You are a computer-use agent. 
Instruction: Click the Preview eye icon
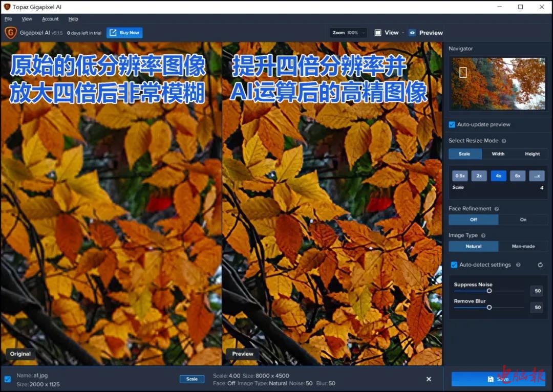coord(412,33)
